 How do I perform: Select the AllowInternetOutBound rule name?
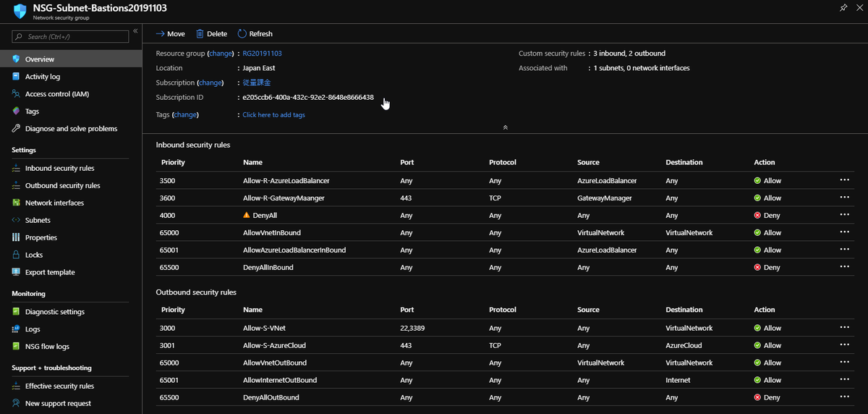280,380
